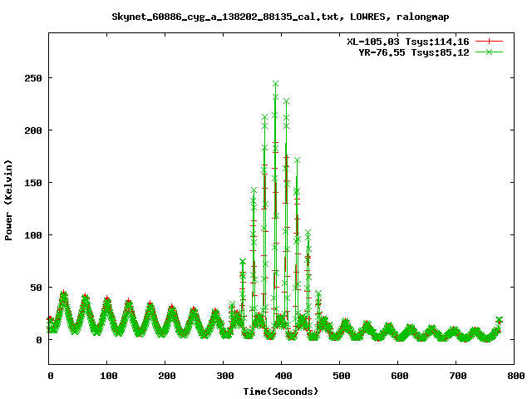Click the x-axis tick value 700

(x=458, y=376)
